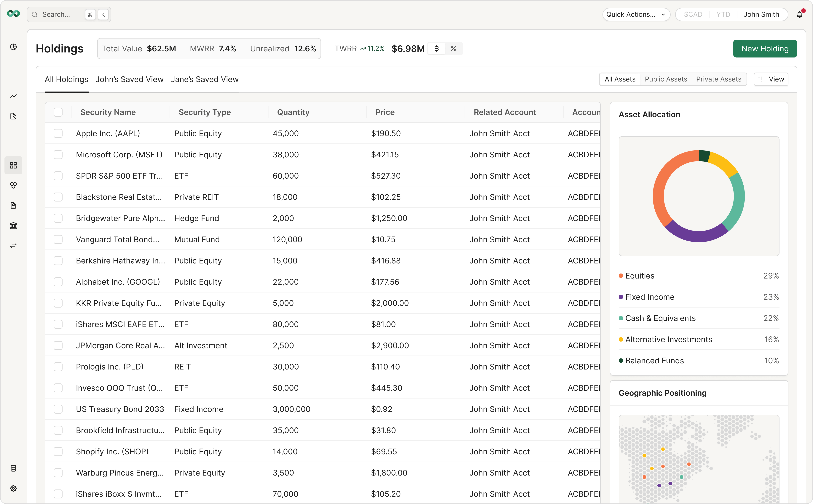Tick the Vanguard Total Bond row checkbox
This screenshot has height=504, width=813.
[x=58, y=239]
